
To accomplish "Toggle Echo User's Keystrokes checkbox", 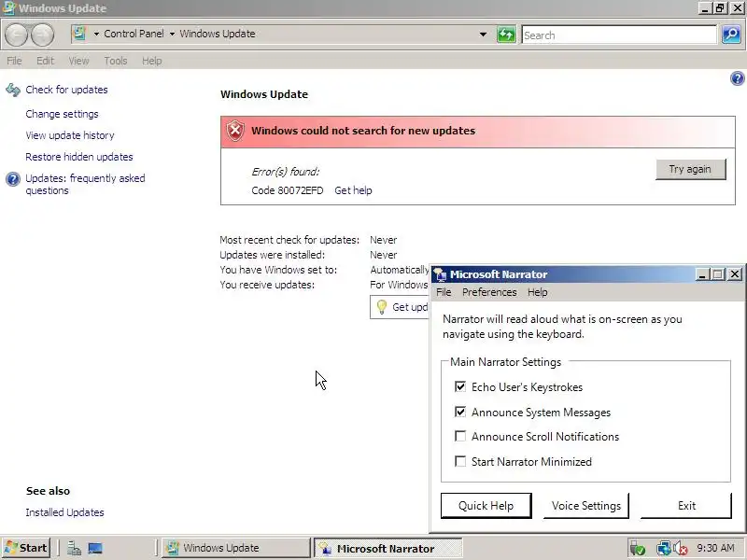I will click(460, 386).
